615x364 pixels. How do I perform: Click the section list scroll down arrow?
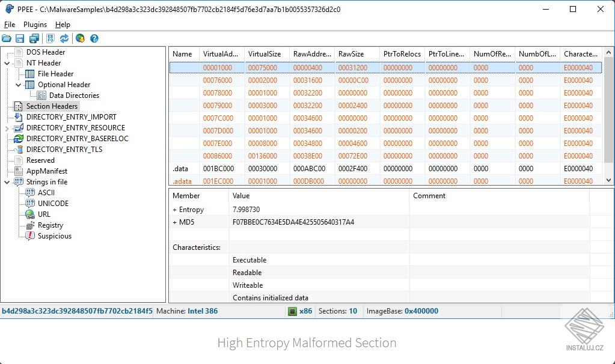point(608,180)
